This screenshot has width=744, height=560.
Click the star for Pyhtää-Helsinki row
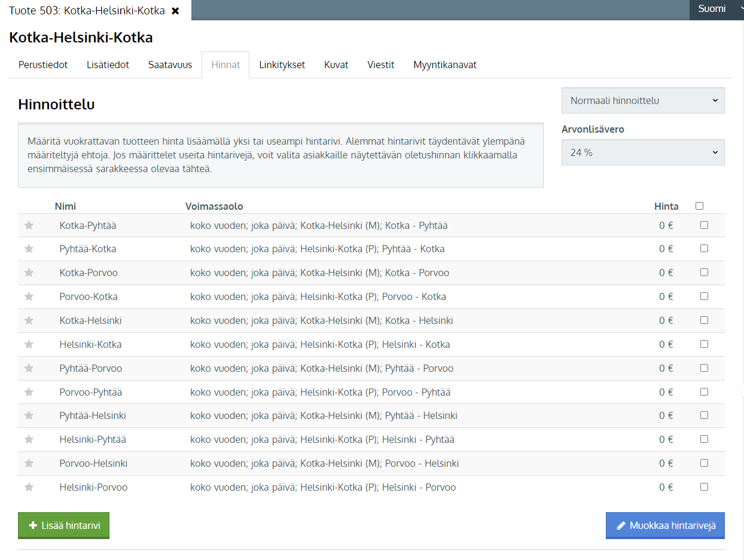29,415
